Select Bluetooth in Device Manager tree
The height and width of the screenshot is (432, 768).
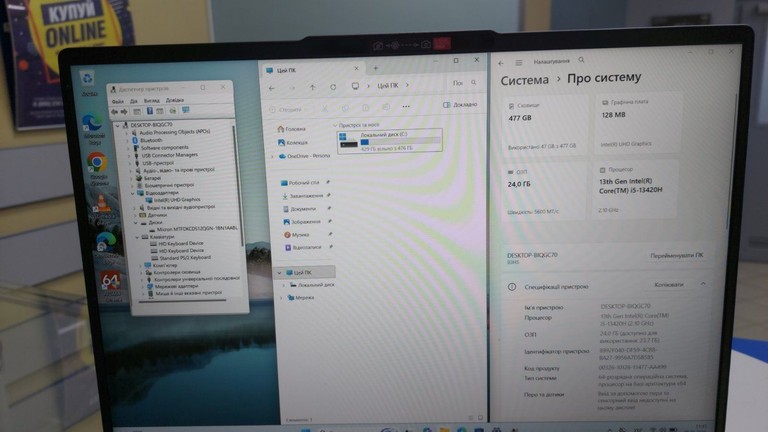pos(151,140)
